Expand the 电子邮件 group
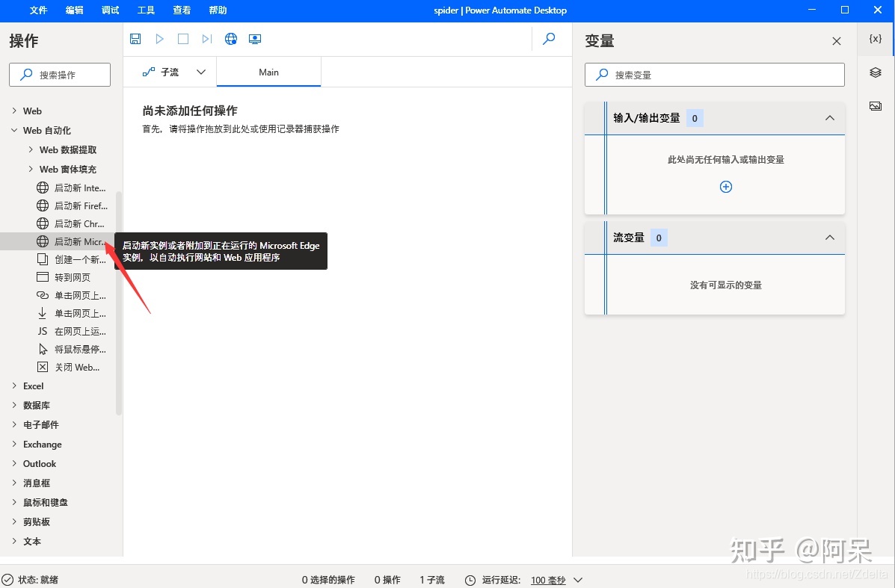The width and height of the screenshot is (895, 588). click(x=14, y=424)
